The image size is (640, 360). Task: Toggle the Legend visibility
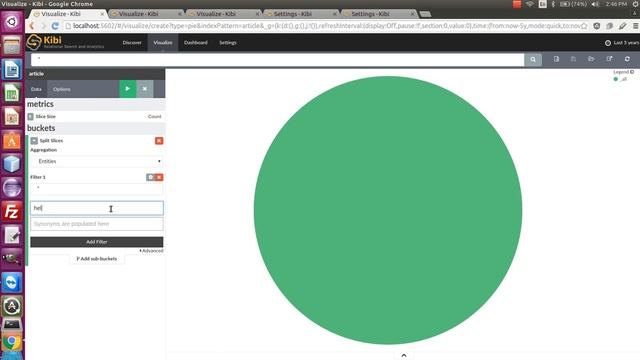(623, 72)
